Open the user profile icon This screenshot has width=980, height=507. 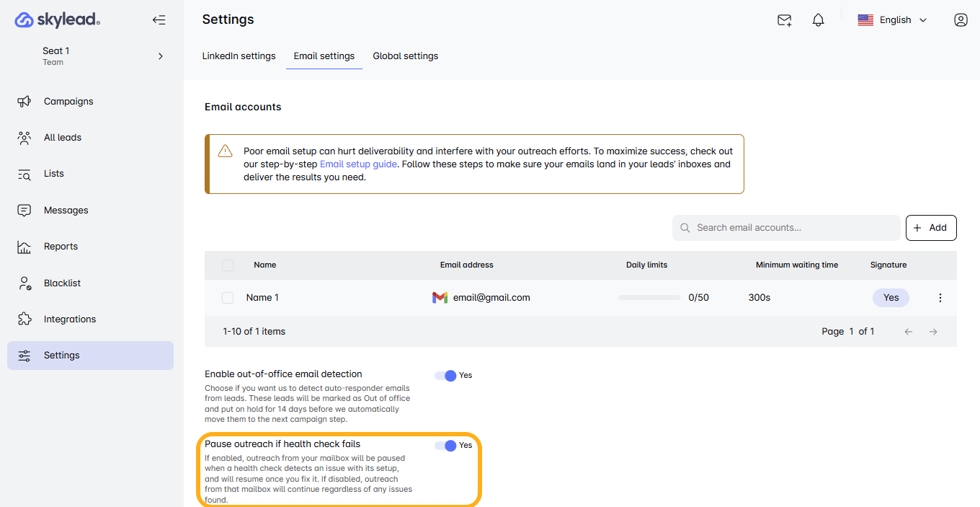(x=961, y=20)
